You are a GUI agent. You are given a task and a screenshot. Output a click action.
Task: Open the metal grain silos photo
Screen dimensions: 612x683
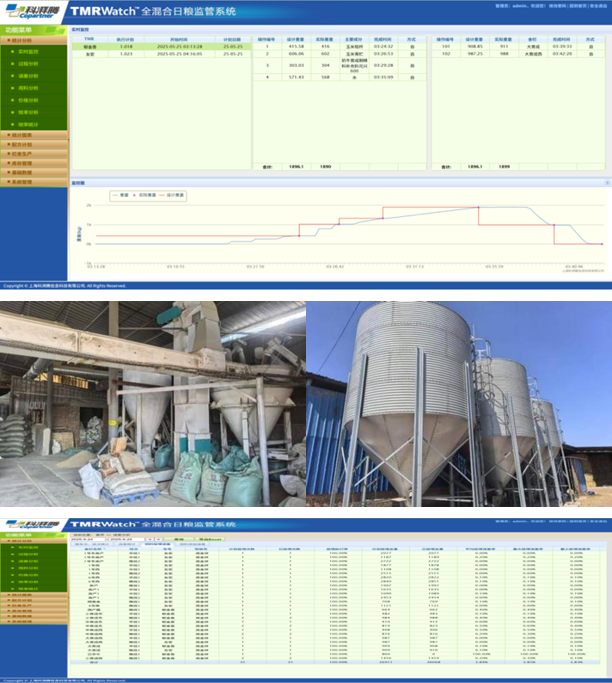pyautogui.click(x=459, y=404)
